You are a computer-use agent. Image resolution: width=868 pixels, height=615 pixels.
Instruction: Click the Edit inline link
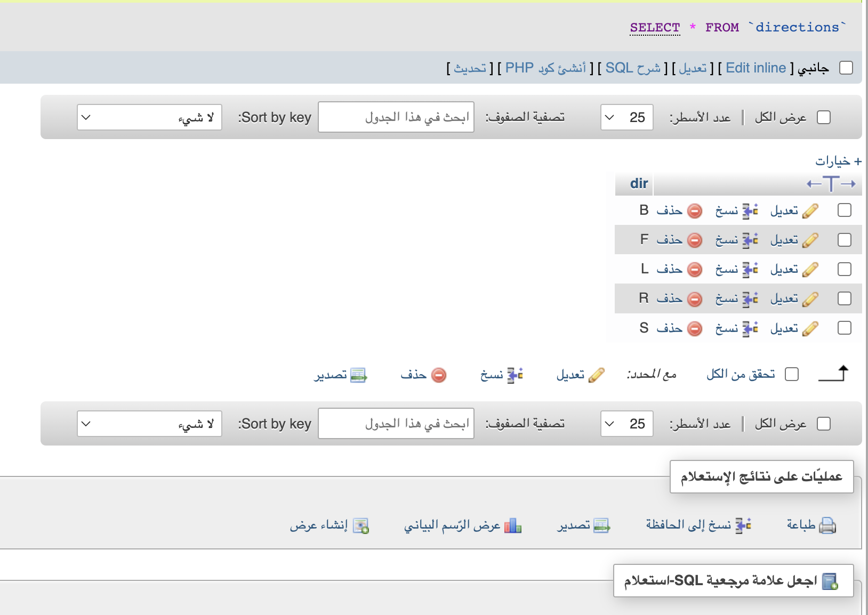point(756,68)
